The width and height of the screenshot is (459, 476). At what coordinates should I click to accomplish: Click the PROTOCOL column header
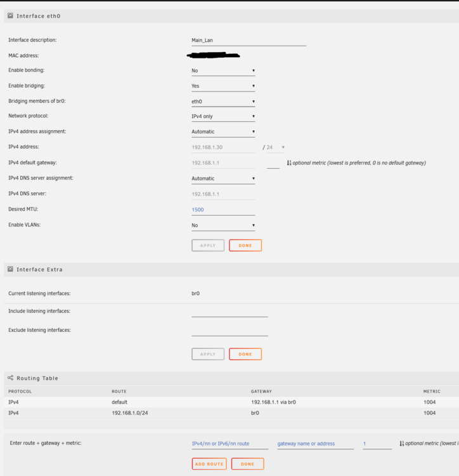(20, 392)
